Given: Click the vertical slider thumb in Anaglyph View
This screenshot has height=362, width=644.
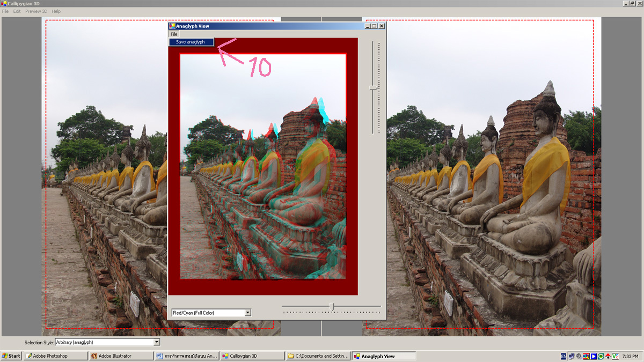Looking at the screenshot, I should tap(374, 87).
